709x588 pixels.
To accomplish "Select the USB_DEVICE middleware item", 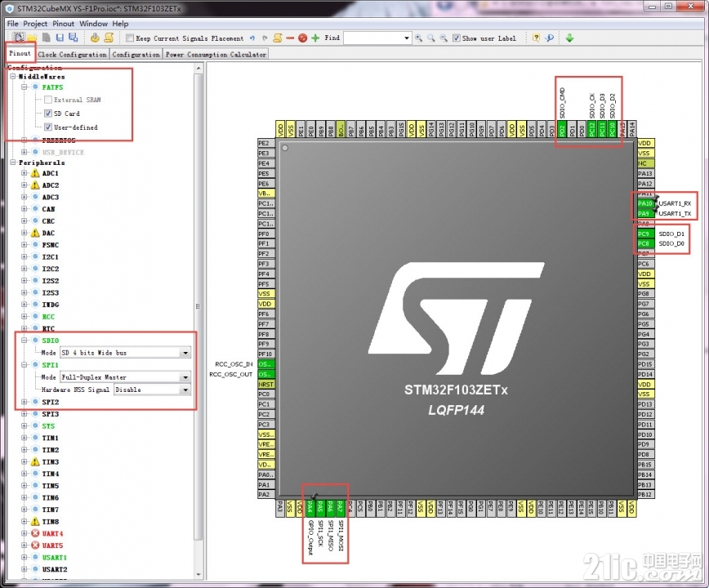I will pos(63,153).
